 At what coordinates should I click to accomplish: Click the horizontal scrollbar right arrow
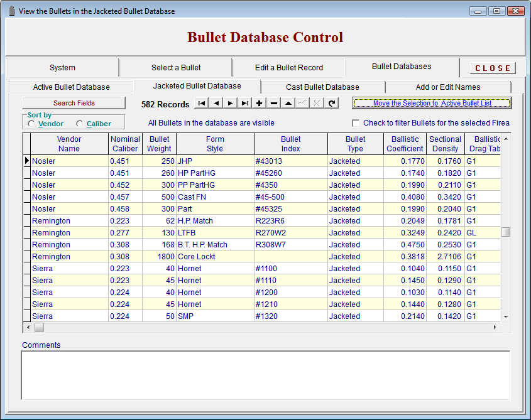tap(495, 327)
